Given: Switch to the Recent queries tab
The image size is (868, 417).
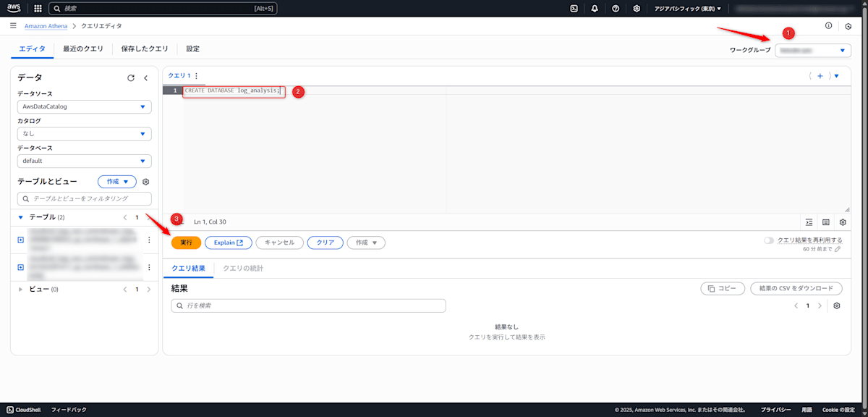Looking at the screenshot, I should tap(83, 49).
